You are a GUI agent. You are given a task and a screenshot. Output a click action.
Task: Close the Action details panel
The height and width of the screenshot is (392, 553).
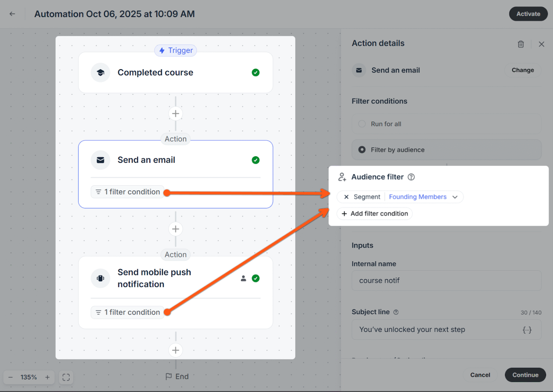[x=541, y=44]
